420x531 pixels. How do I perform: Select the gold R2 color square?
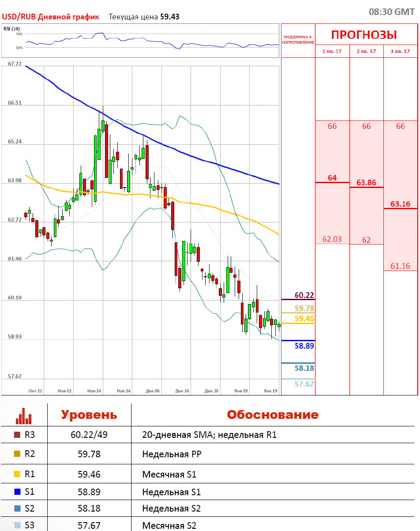click(17, 454)
